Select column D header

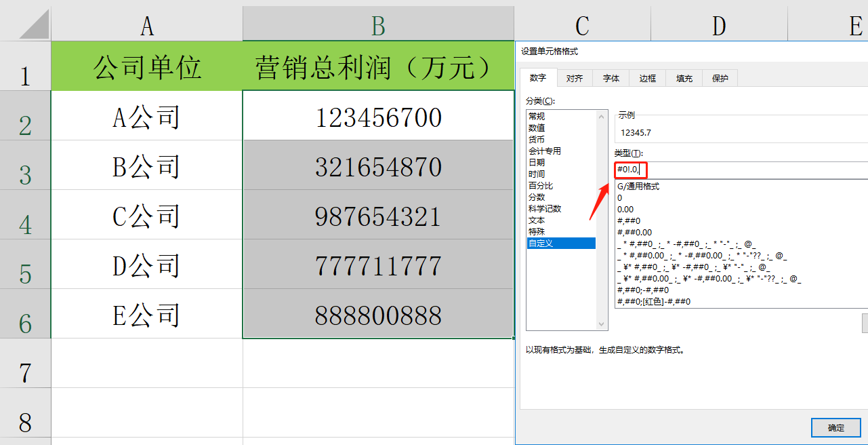pos(719,26)
